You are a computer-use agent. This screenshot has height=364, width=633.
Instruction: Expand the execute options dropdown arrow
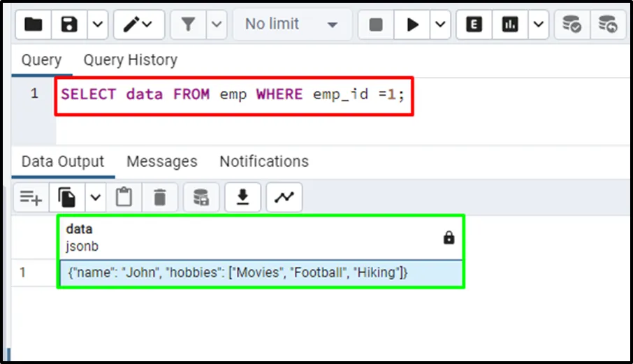439,24
